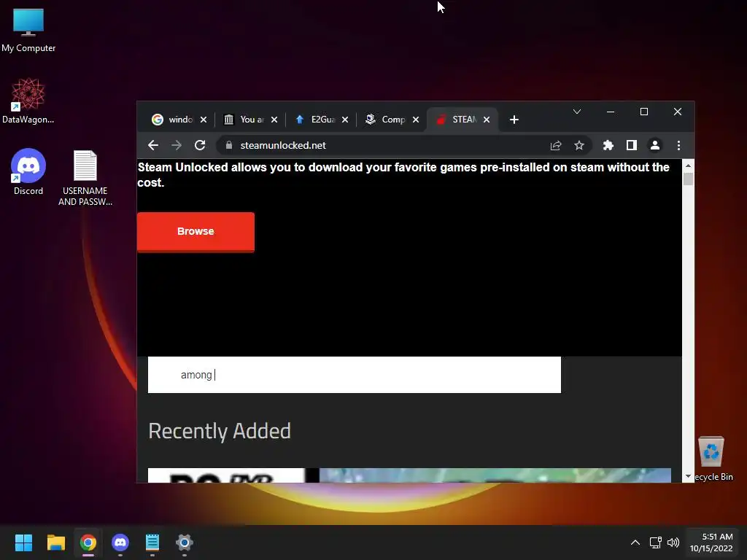Click the browser forward arrow
This screenshot has height=560, width=747.
click(177, 145)
